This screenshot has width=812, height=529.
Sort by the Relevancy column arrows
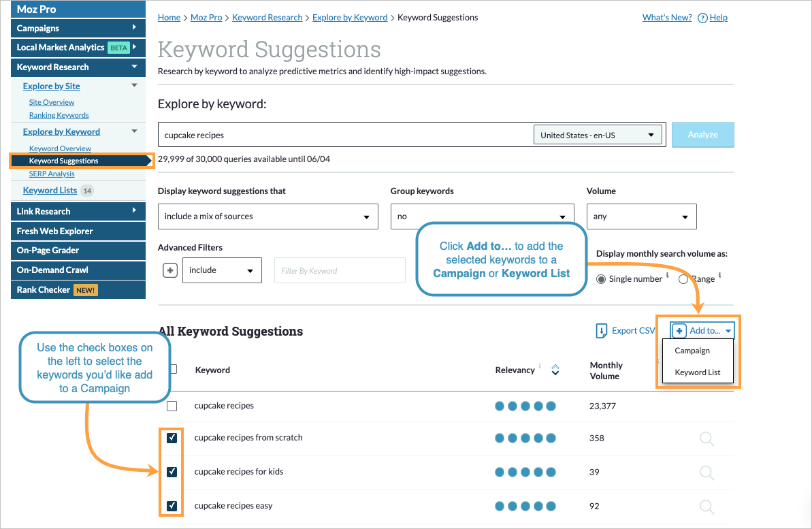point(555,370)
